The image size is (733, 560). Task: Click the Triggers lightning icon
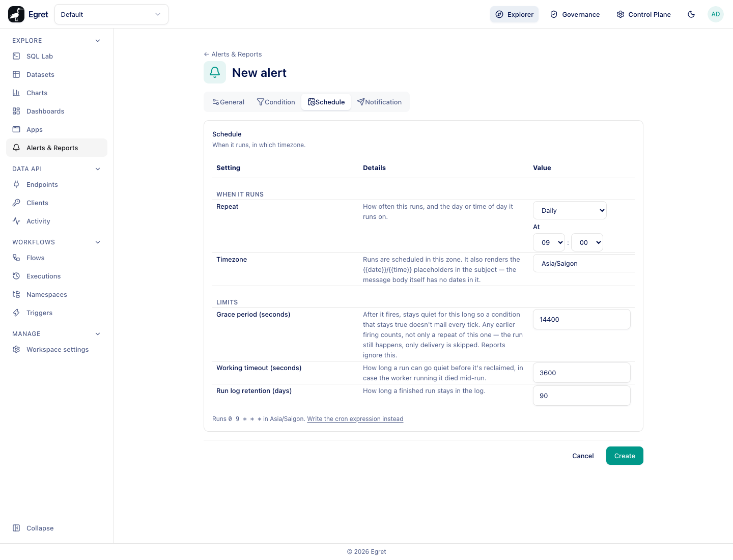coord(16,313)
